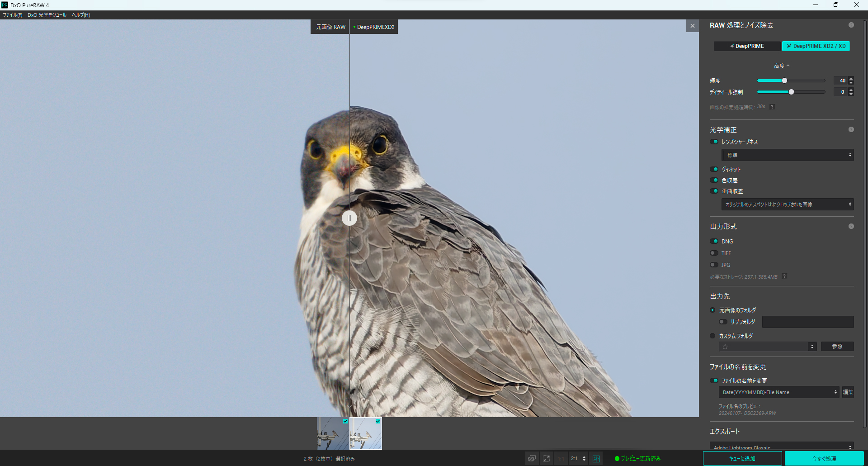The width and height of the screenshot is (868, 466).
Task: Click the 輝度 luminance slider handle
Action: click(784, 81)
